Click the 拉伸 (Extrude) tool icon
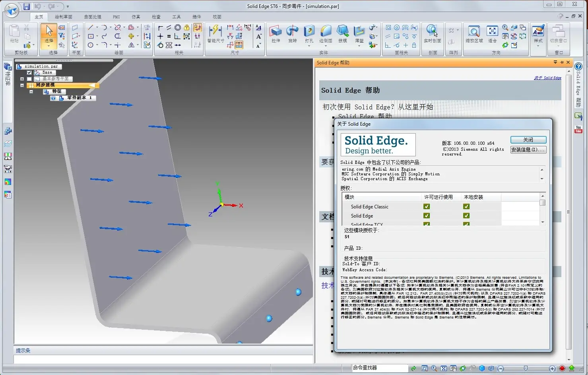Image resolution: width=588 pixels, height=375 pixels. click(x=276, y=32)
